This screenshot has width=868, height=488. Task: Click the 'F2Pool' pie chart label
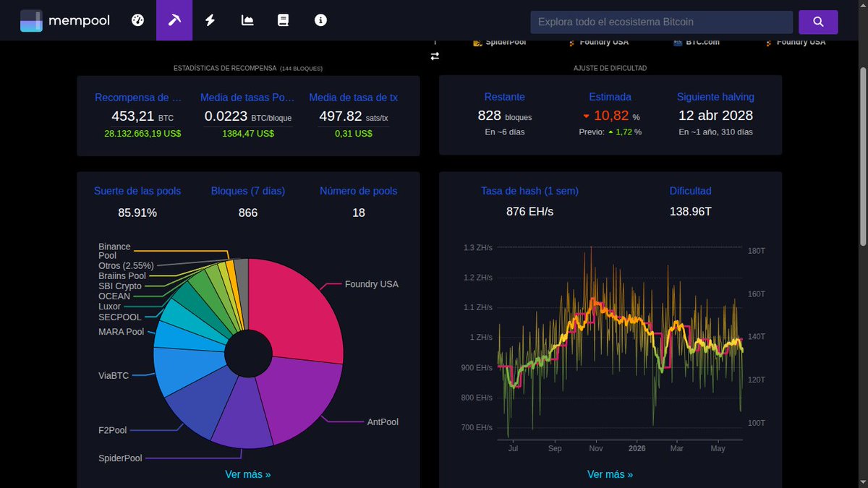point(112,430)
